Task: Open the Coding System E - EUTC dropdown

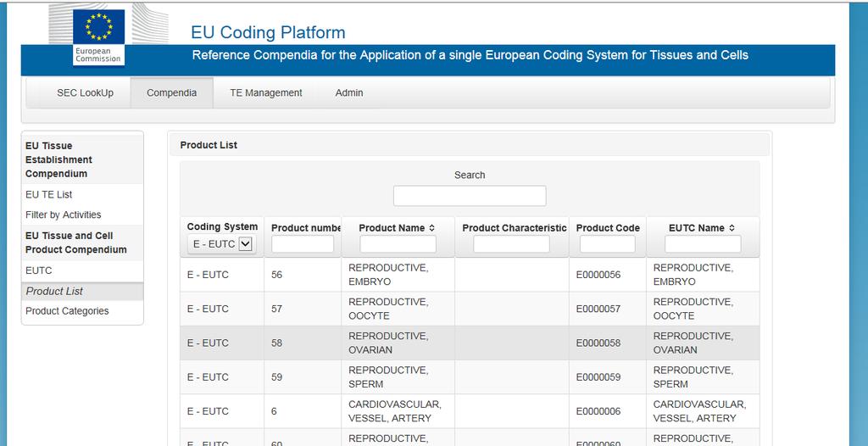Action: [x=221, y=244]
